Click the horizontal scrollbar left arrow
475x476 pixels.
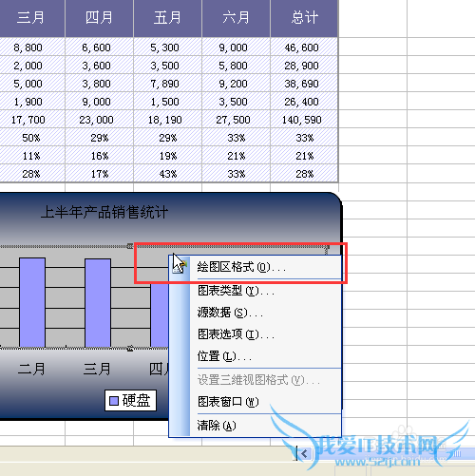pos(305,454)
